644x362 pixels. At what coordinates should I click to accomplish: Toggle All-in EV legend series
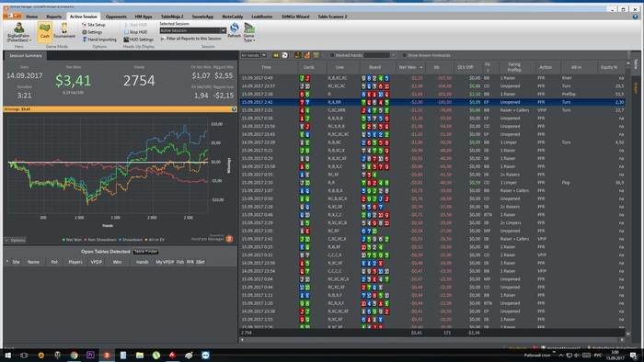155,240
